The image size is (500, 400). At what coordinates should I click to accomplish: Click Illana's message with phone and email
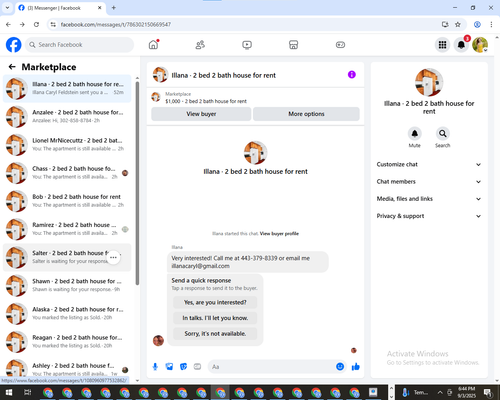pos(247,262)
